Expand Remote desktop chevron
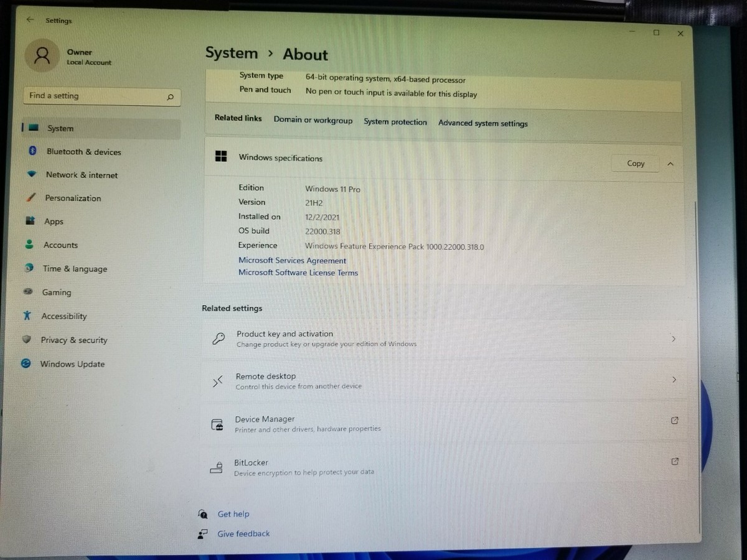 [x=674, y=380]
